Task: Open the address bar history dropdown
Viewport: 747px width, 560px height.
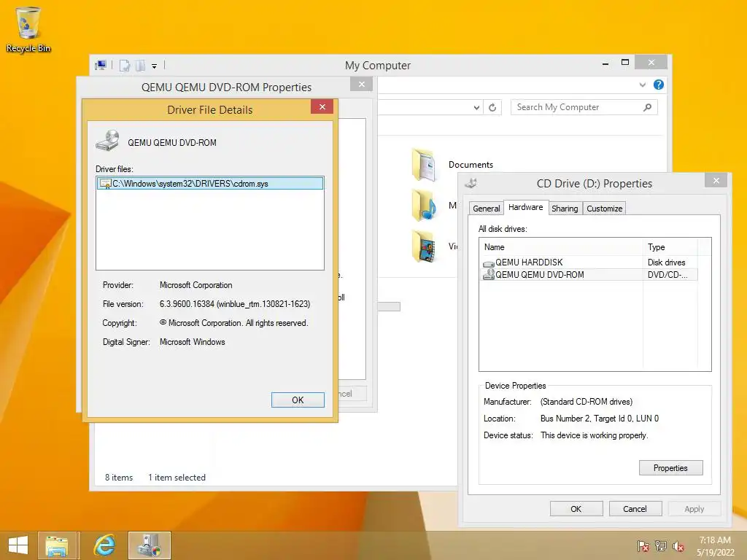Action: (x=476, y=108)
